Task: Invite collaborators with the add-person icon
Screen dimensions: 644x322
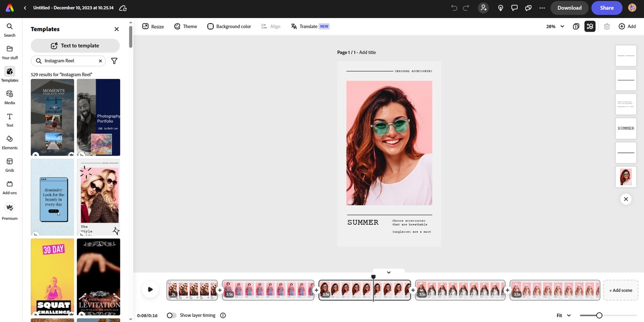Action: click(483, 8)
